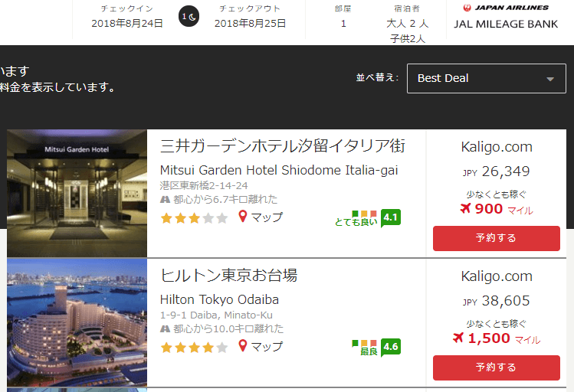This screenshot has height=392, width=574.
Task: Click the JPY 38,605 price
Action: (x=496, y=301)
